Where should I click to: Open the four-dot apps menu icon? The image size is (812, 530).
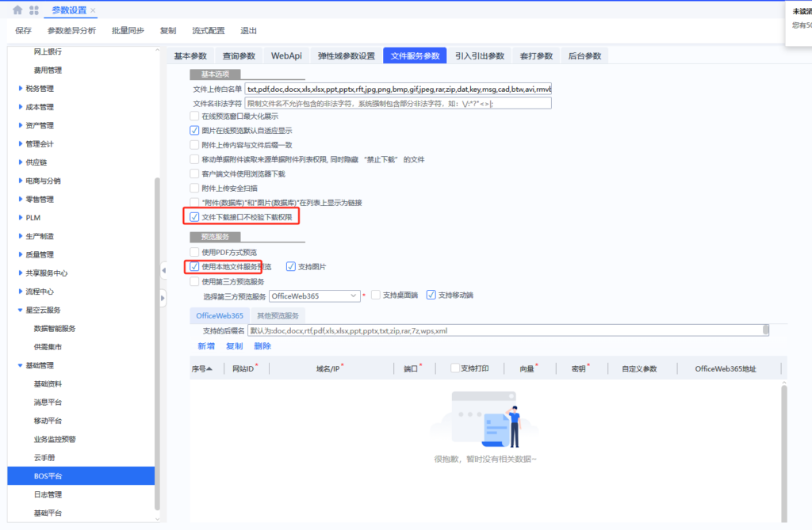(x=34, y=10)
